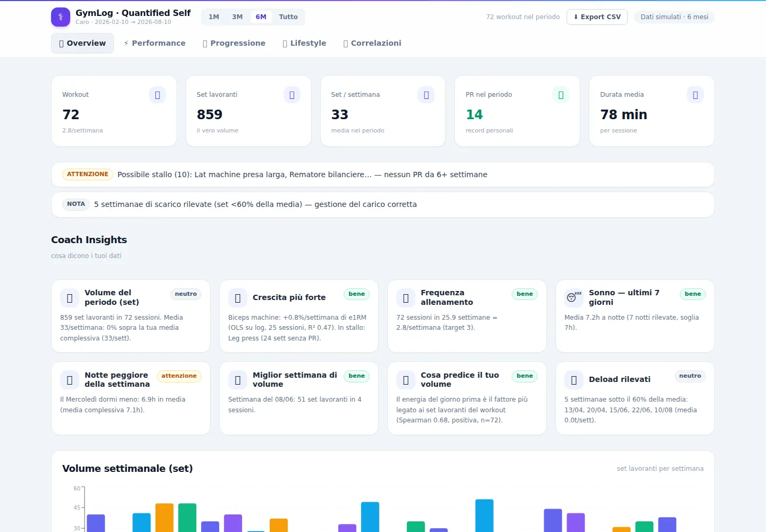Select the 3M time range
The image size is (766, 532).
237,17
